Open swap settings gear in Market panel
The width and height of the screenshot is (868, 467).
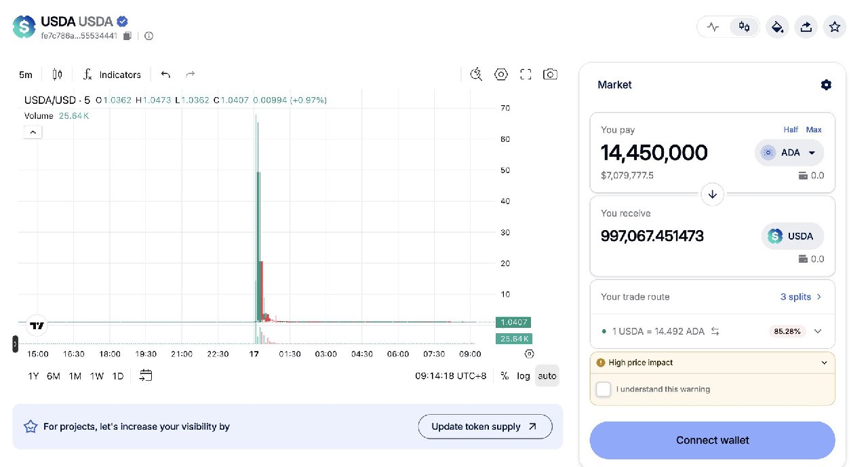(826, 85)
